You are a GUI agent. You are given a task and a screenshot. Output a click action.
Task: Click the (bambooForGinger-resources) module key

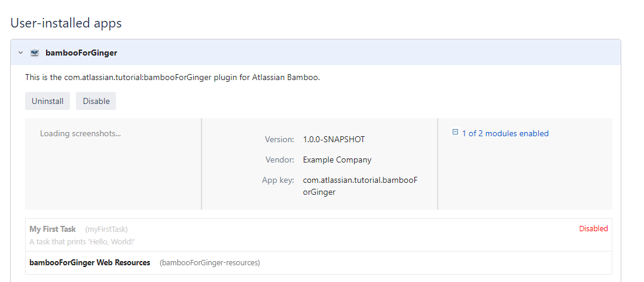pos(210,263)
